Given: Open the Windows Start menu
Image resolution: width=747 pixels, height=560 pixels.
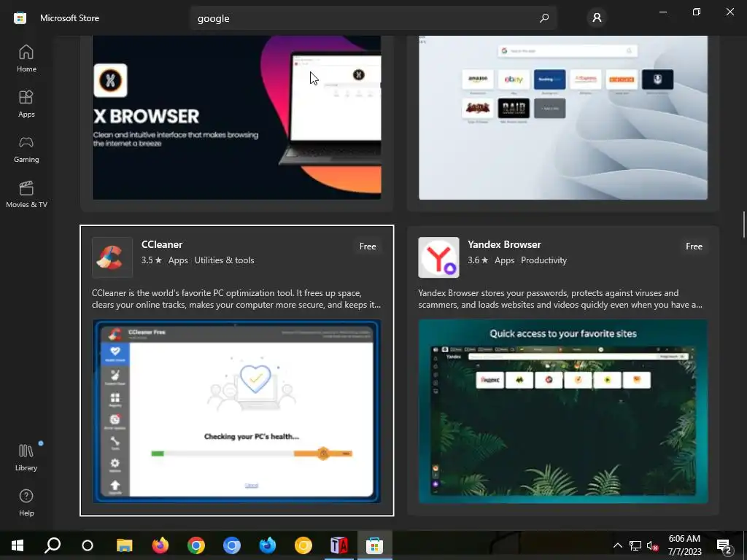Looking at the screenshot, I should coord(18,545).
